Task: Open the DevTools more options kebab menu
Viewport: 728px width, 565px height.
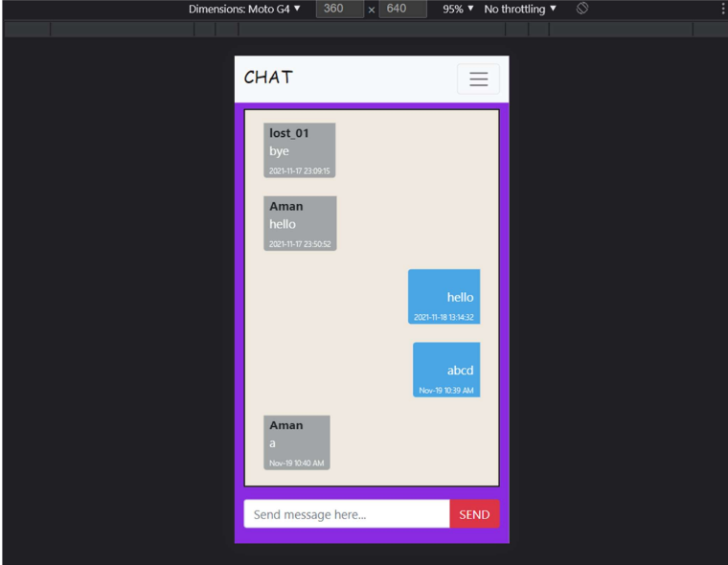Action: [x=723, y=9]
